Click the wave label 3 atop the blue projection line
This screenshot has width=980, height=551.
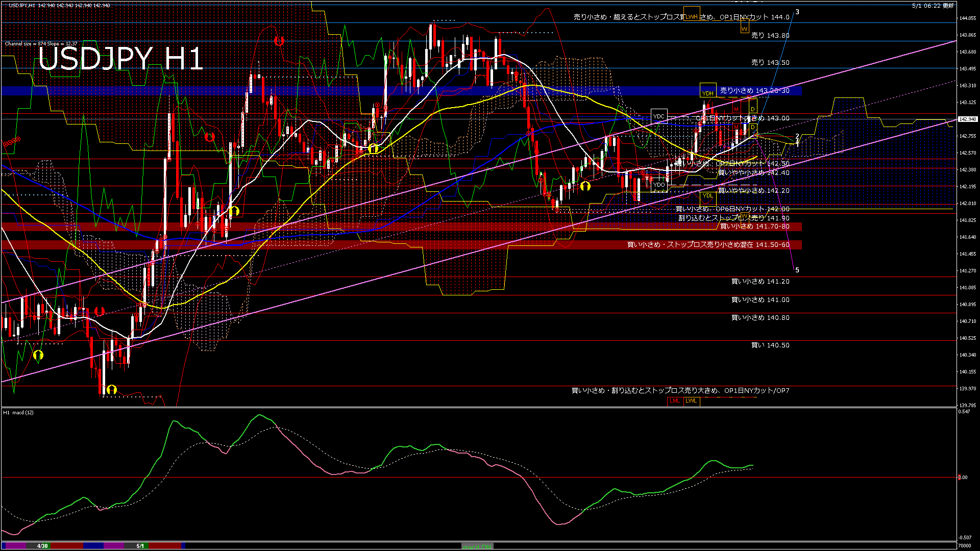(797, 12)
